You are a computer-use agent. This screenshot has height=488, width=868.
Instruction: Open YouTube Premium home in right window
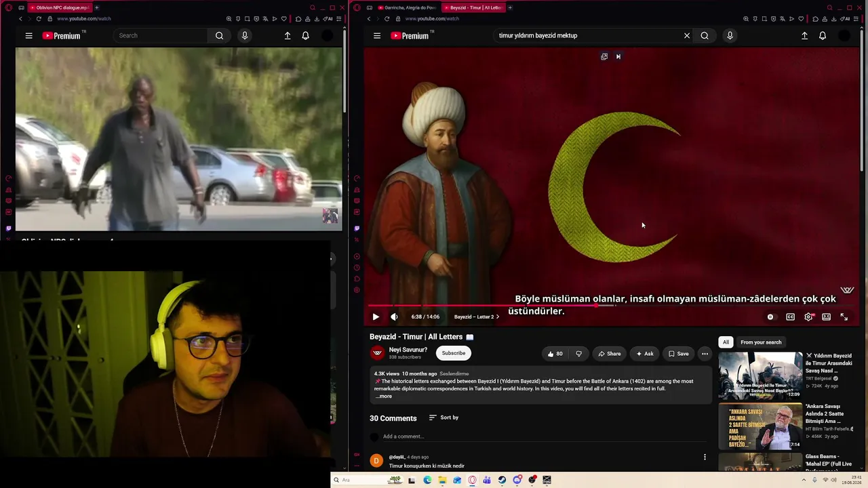(410, 36)
